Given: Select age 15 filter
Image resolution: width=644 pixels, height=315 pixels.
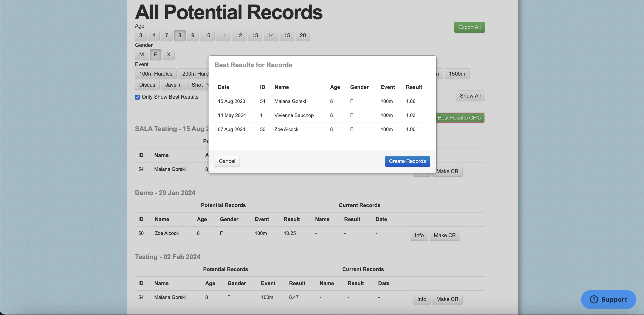Looking at the screenshot, I should [x=287, y=35].
